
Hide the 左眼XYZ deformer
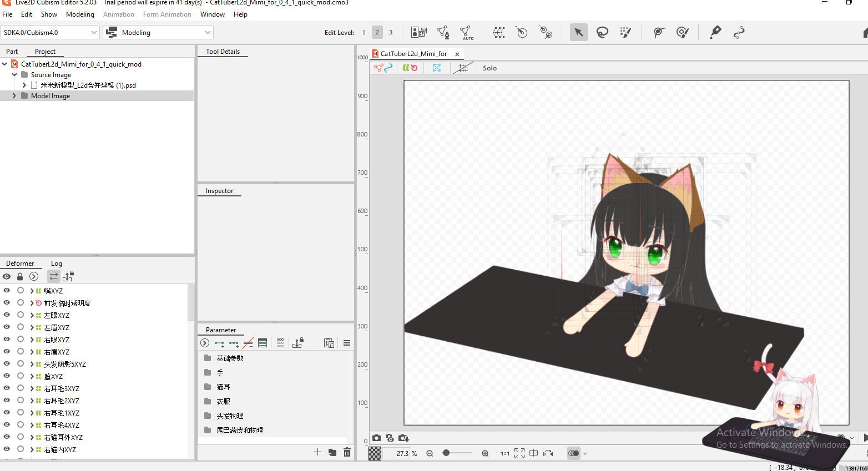pos(7,315)
